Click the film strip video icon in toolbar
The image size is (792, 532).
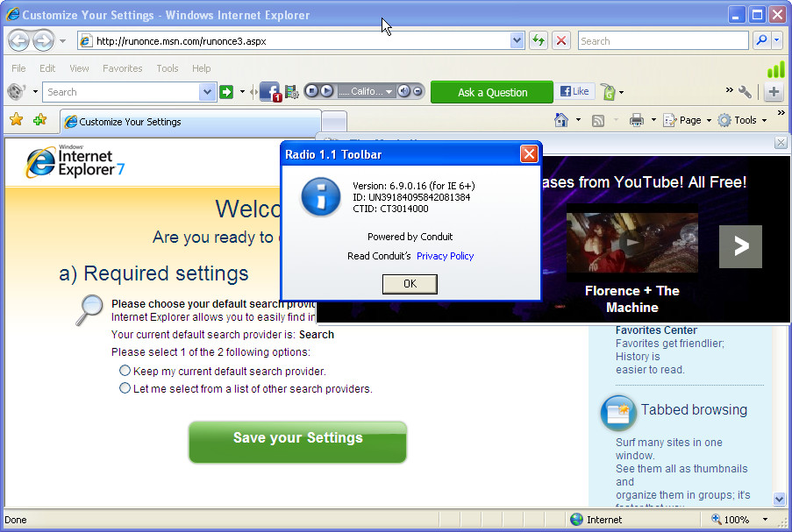(x=291, y=92)
